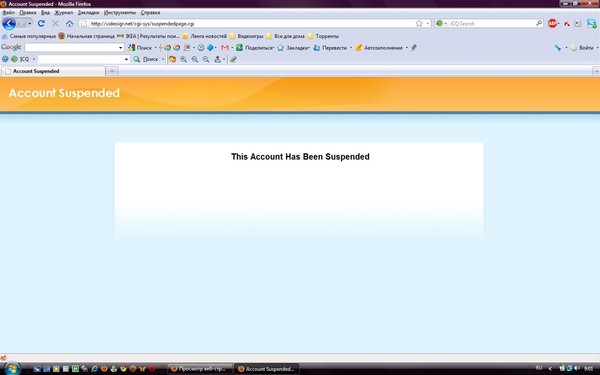
Task: Open the Adblock Plus ABP icon
Action: [552, 23]
